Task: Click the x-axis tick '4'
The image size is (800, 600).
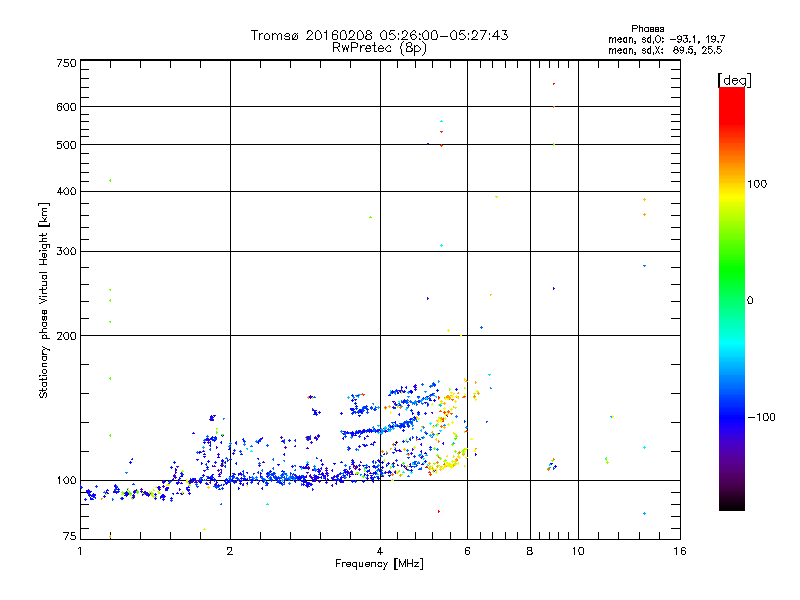Action: click(x=380, y=551)
